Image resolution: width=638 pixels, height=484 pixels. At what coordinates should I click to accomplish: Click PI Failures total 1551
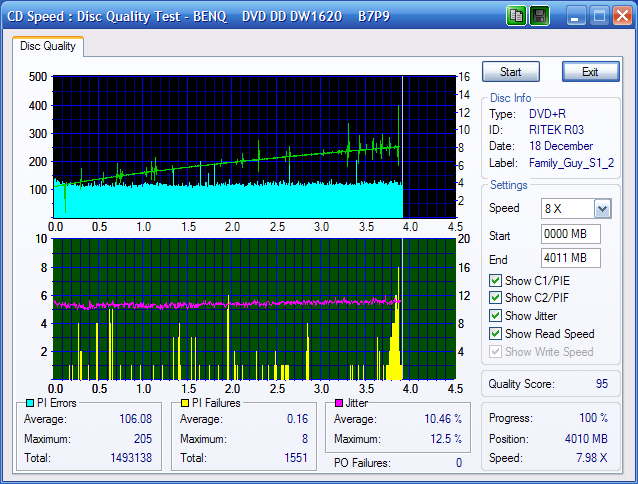click(x=296, y=458)
